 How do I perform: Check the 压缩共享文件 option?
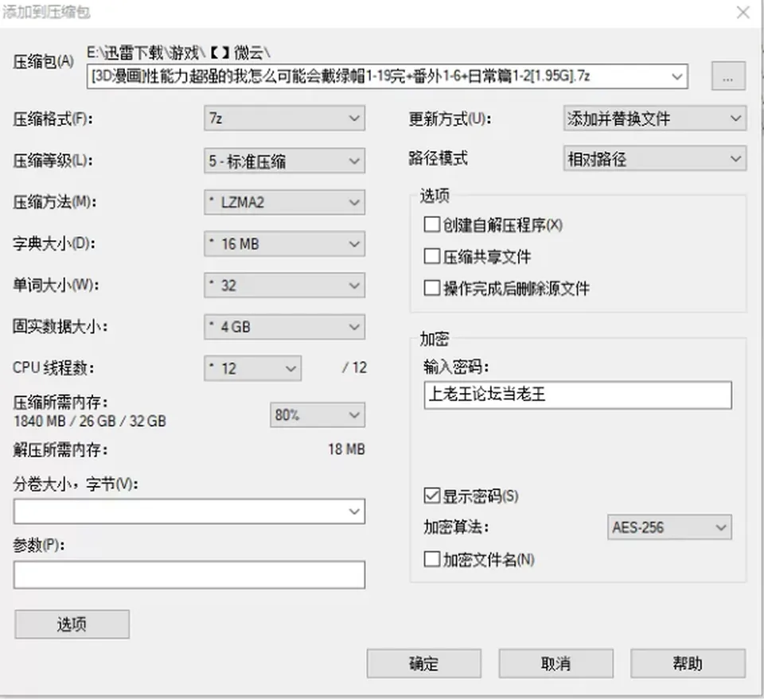click(431, 256)
